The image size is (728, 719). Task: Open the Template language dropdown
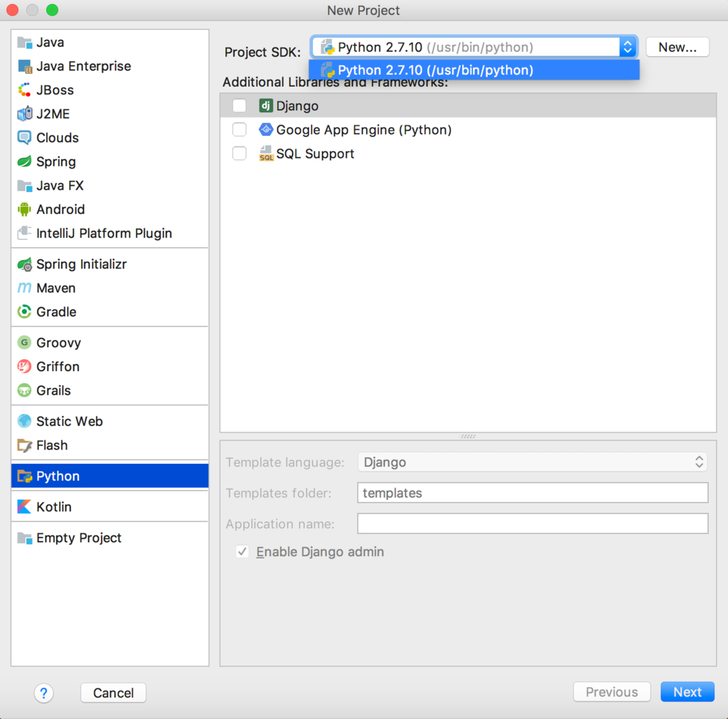[532, 462]
